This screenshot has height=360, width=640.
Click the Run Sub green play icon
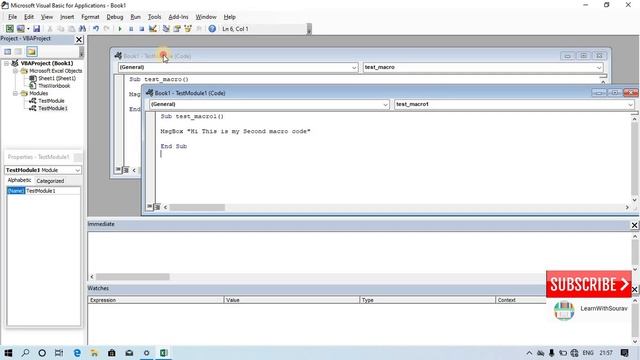tap(120, 29)
